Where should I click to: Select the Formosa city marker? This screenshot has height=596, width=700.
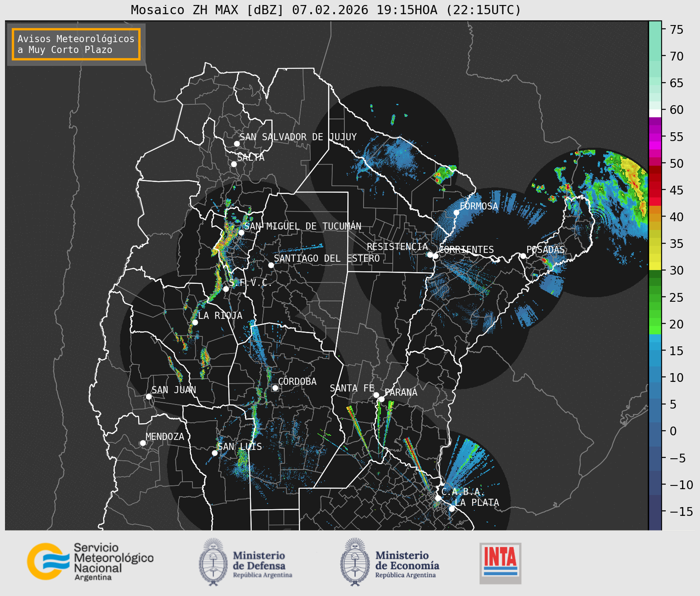[x=457, y=212]
